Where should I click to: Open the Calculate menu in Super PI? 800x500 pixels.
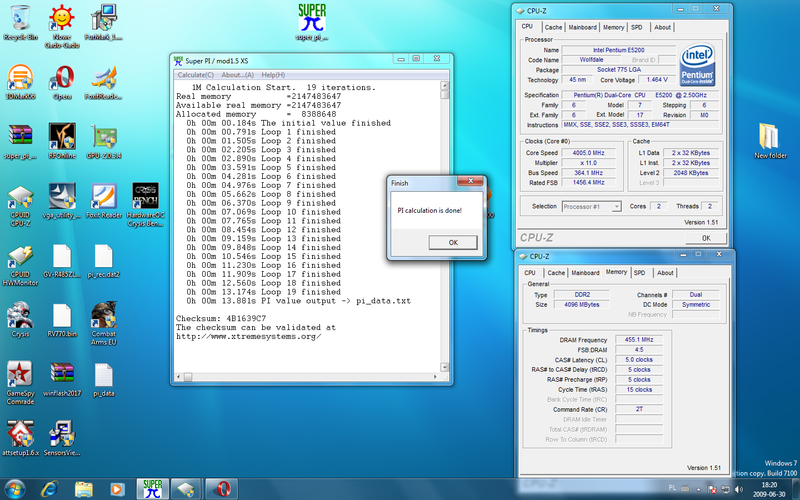coord(196,75)
